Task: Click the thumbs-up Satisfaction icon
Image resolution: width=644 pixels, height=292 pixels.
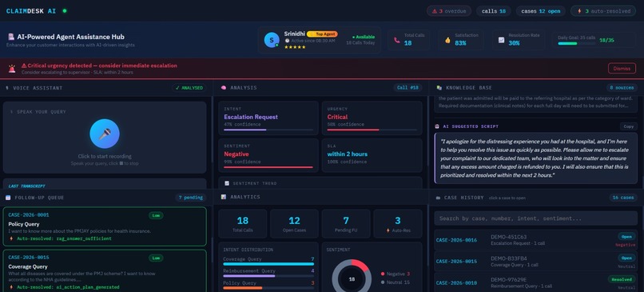Action: [x=447, y=40]
